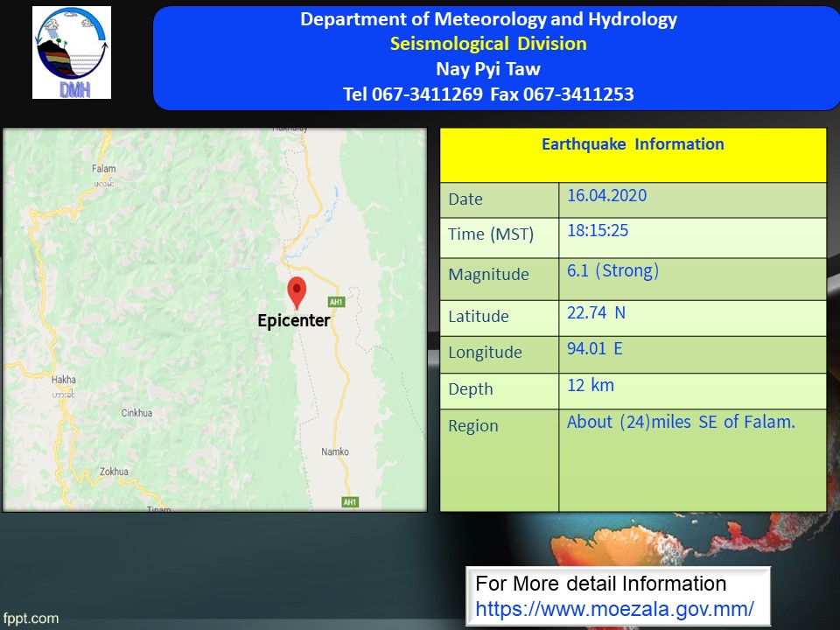Click the Namko place label on map
Screen dimensions: 840x630
(x=335, y=451)
